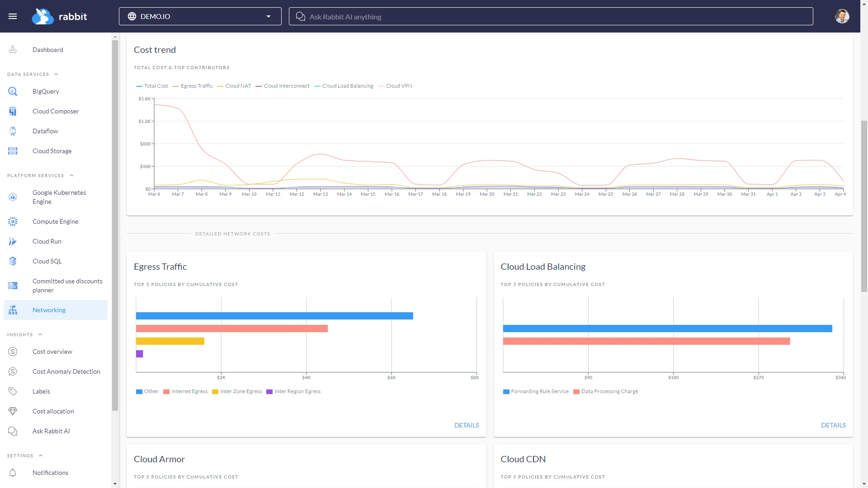Select the Google Kubernetes Engine icon

point(13,197)
